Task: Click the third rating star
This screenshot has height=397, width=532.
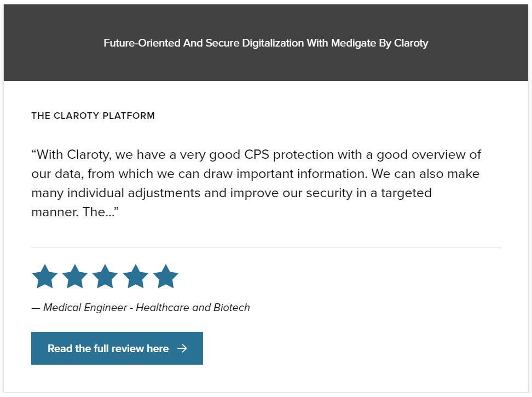Action: (x=105, y=277)
